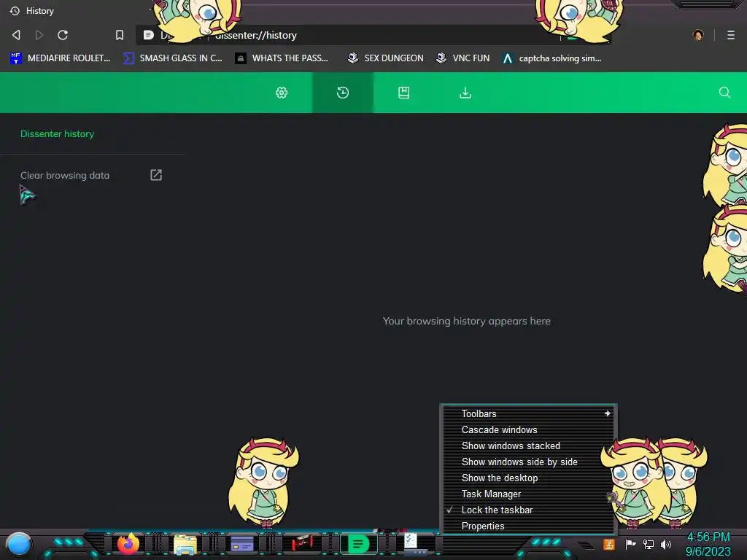Select Dissenter history in sidebar
747x560 pixels.
[57, 134]
